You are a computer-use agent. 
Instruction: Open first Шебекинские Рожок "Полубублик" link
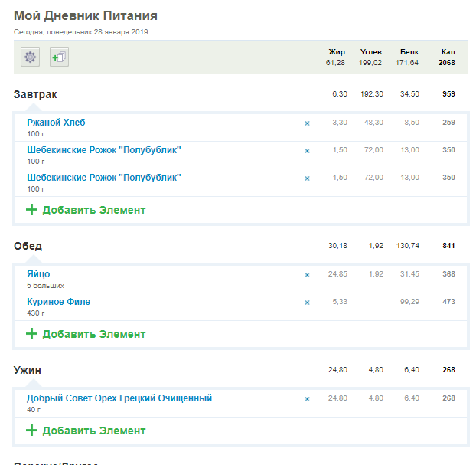[104, 150]
